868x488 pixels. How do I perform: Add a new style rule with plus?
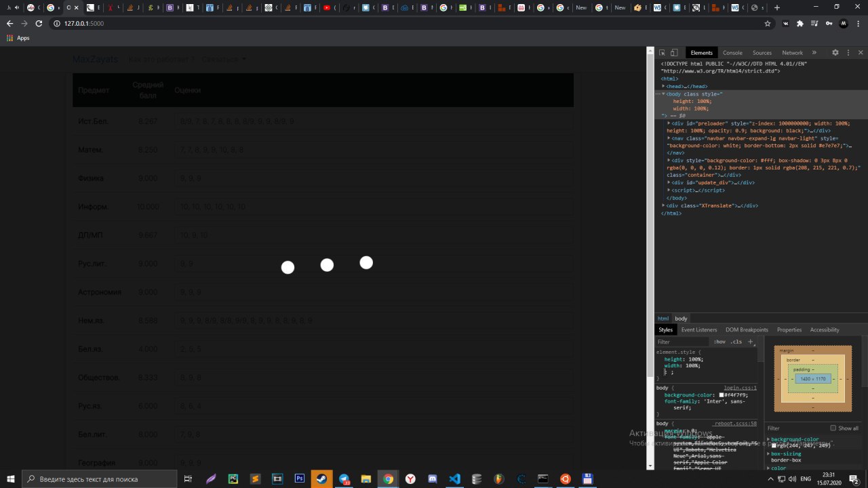[x=750, y=342]
